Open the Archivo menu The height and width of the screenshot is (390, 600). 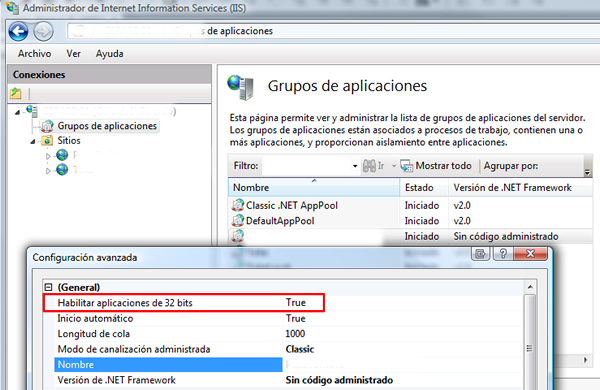[34, 54]
